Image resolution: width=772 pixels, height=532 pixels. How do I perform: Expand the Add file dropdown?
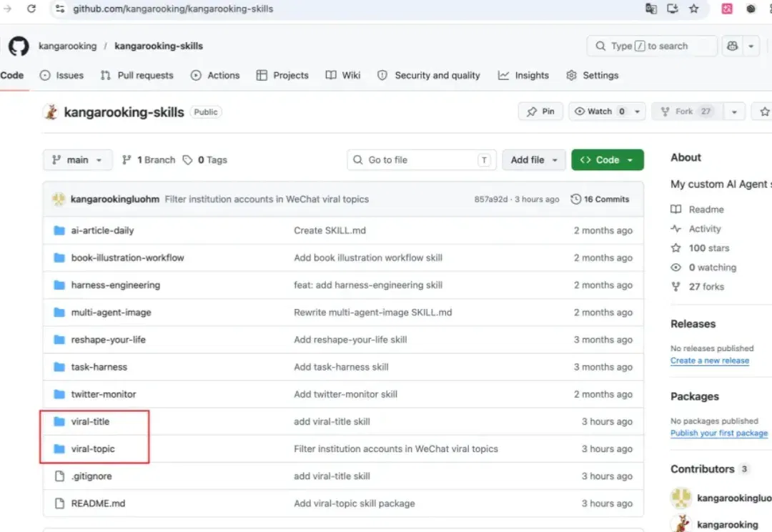534,159
